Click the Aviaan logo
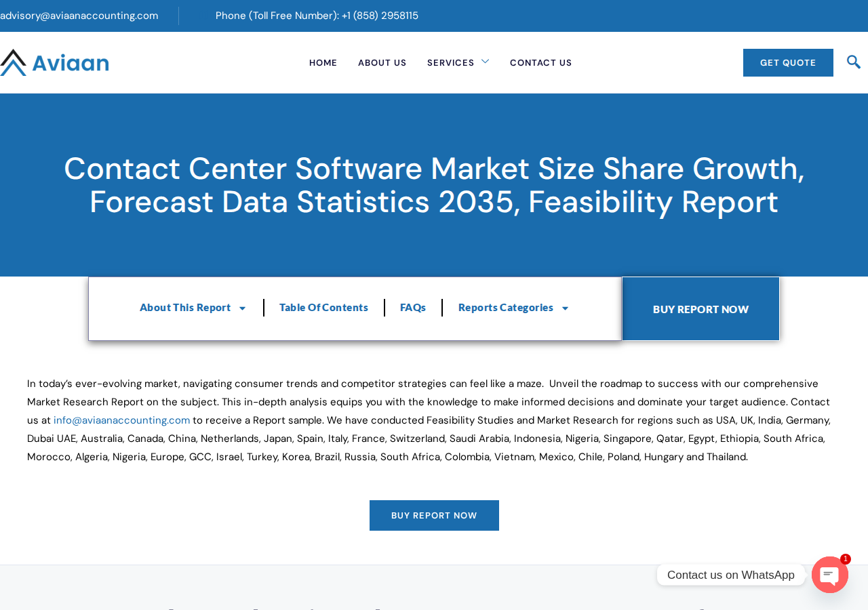This screenshot has width=868, height=610. pos(54,62)
